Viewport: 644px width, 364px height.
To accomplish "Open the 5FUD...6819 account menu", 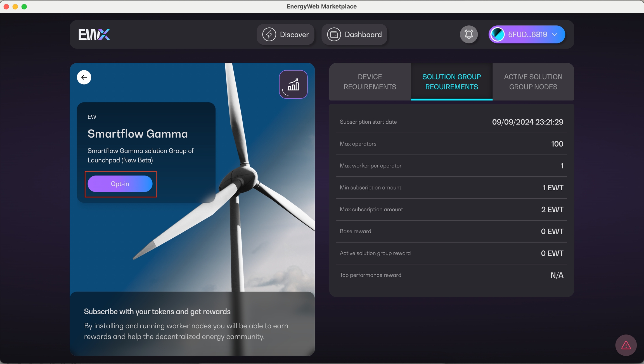I will tap(527, 34).
